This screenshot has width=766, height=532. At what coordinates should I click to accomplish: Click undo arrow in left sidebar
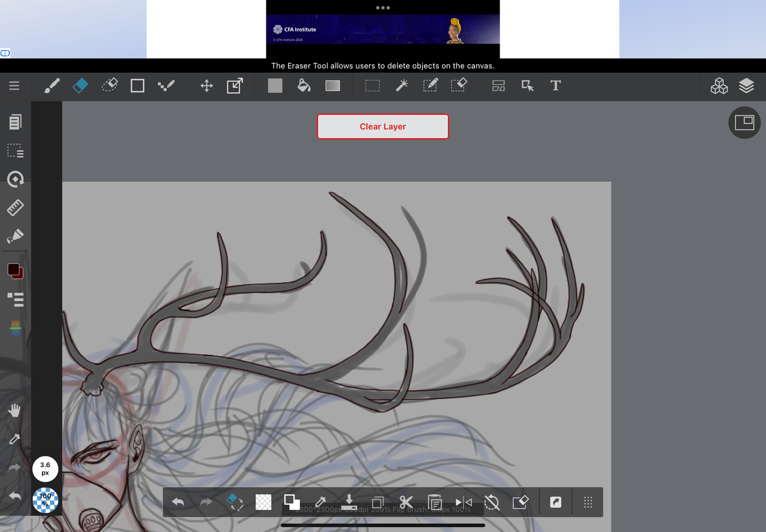14,497
